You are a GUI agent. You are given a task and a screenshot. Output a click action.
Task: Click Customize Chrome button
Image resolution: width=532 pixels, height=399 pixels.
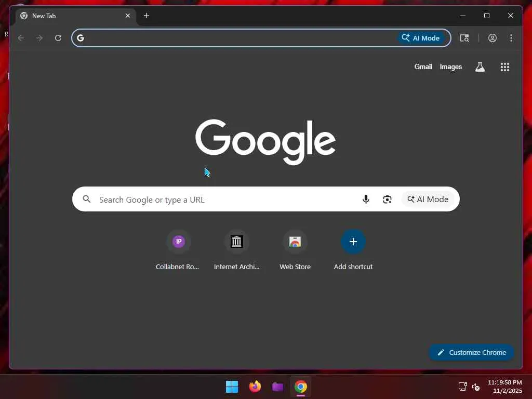pos(472,353)
